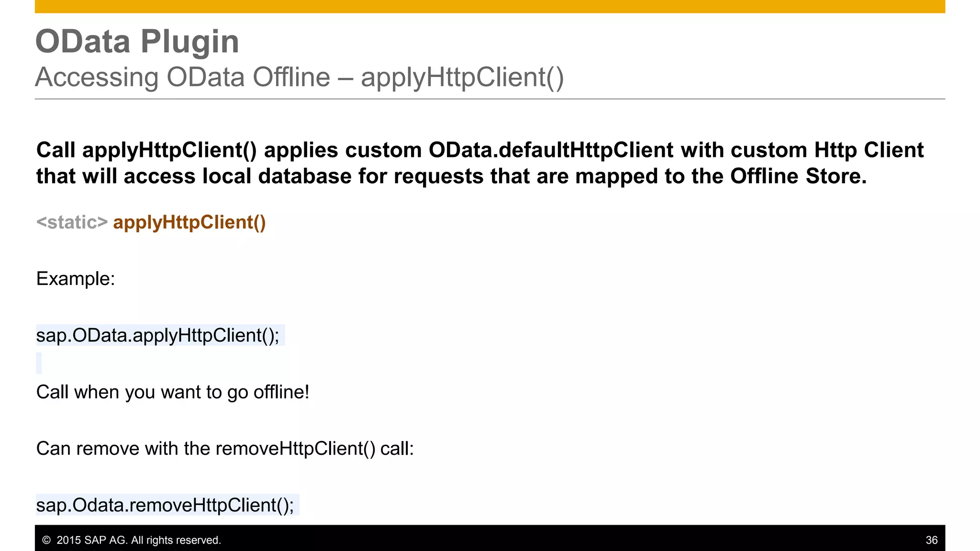The image size is (980, 551).
Task: Click the '2015 SAP AG. All rights reserved.' footer
Action: coord(132,540)
